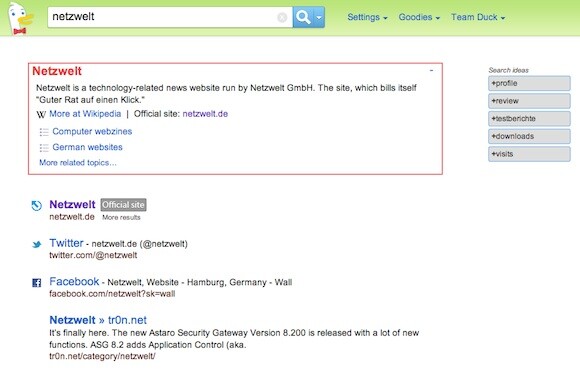Open the More at Wikipedia link
Screen dimensions: 580x370
85,114
